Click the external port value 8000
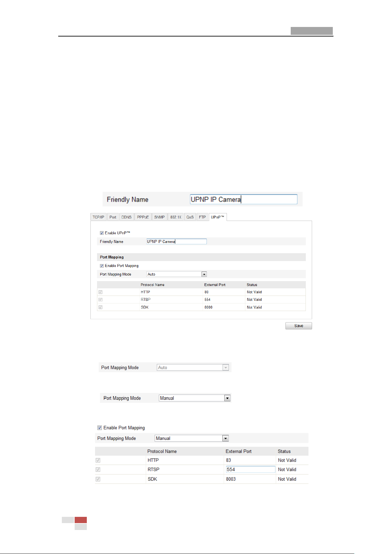 click(x=208, y=307)
